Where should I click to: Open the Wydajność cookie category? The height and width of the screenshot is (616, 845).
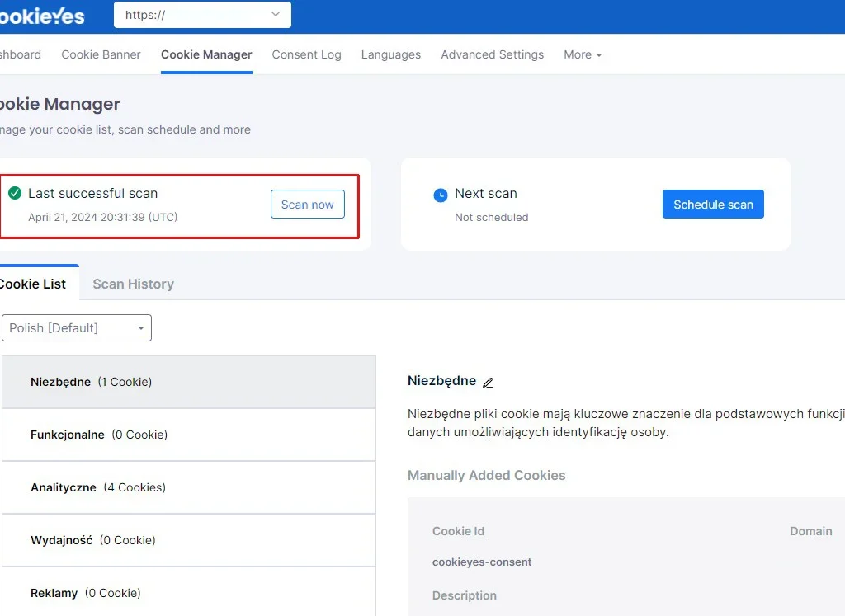tap(188, 540)
